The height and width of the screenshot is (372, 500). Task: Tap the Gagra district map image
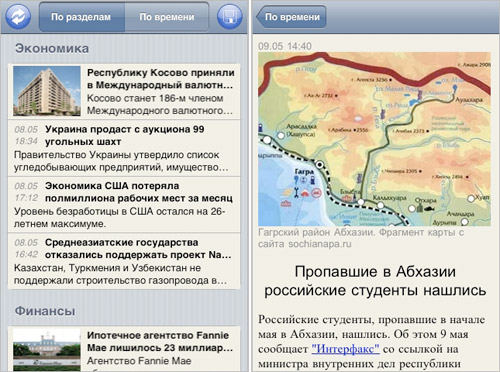[374, 139]
